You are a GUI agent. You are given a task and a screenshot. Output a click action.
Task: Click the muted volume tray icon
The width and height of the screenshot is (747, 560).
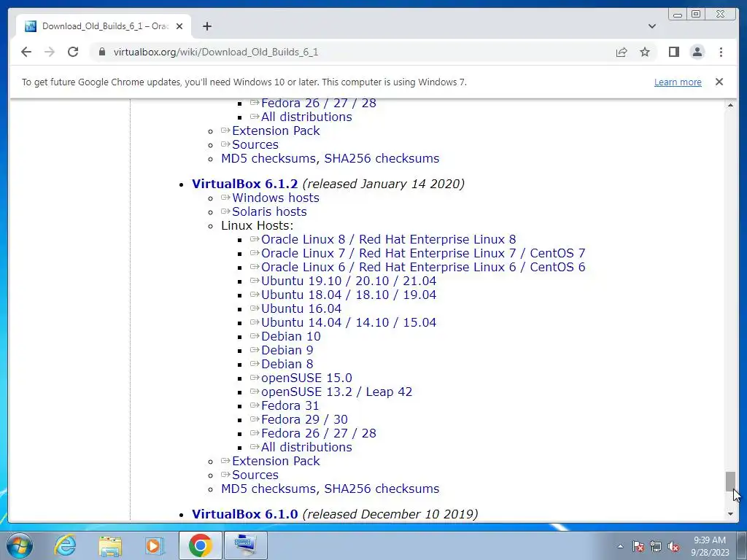(673, 546)
